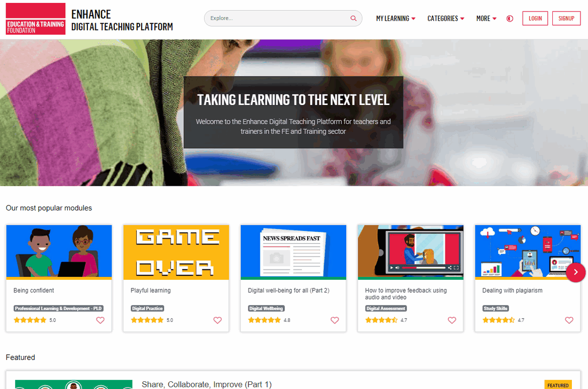Toggle the high contrast mode icon
The image size is (588, 389).
[510, 19]
